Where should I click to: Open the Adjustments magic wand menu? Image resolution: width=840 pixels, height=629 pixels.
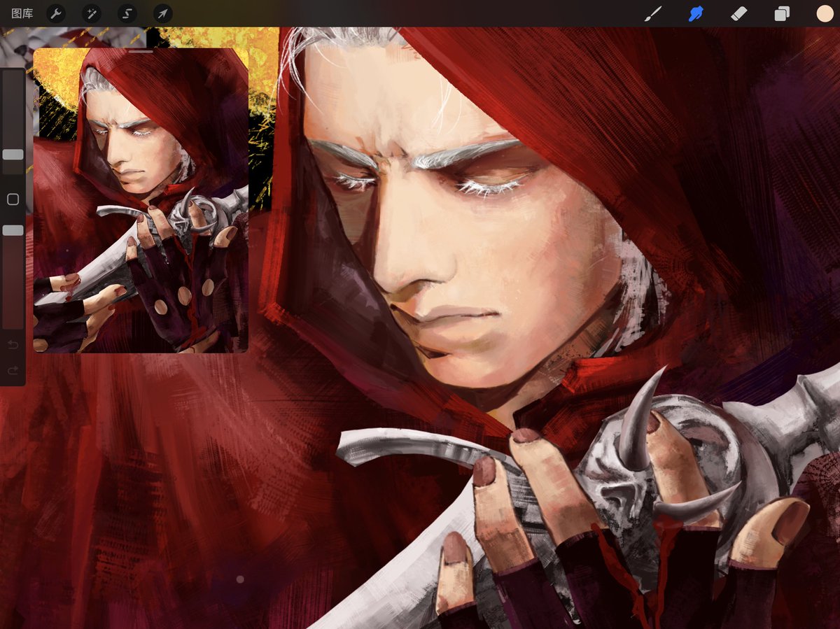pos(92,13)
